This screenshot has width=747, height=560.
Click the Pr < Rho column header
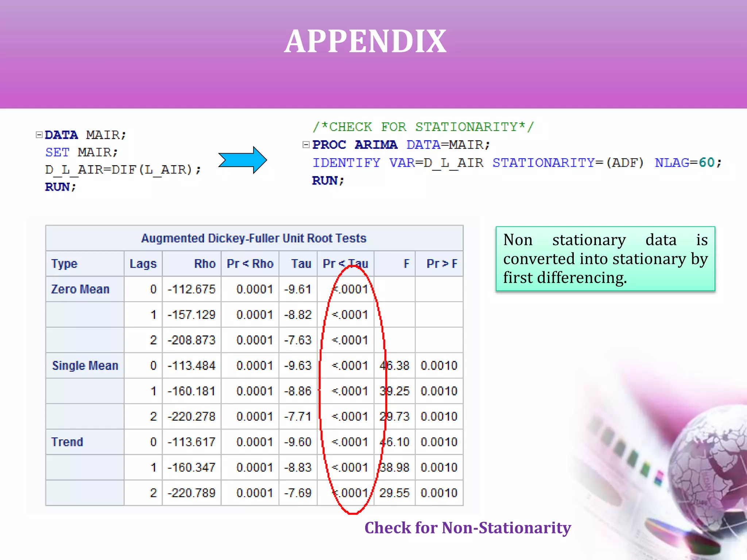pos(250,264)
